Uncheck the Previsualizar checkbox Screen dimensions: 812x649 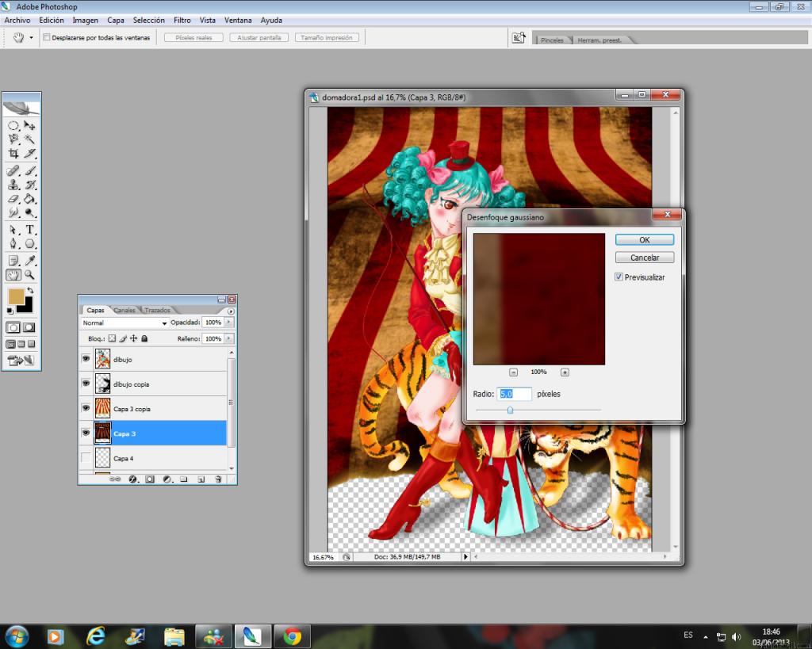click(x=619, y=277)
